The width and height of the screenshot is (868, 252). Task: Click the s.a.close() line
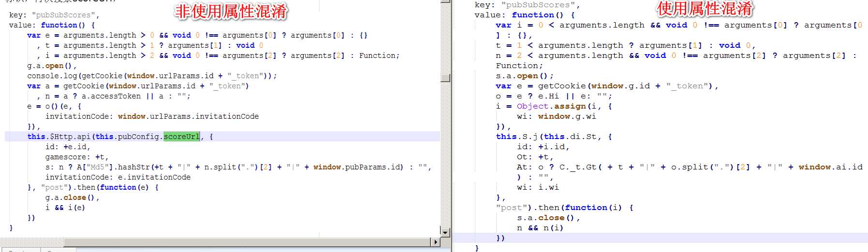click(x=549, y=218)
